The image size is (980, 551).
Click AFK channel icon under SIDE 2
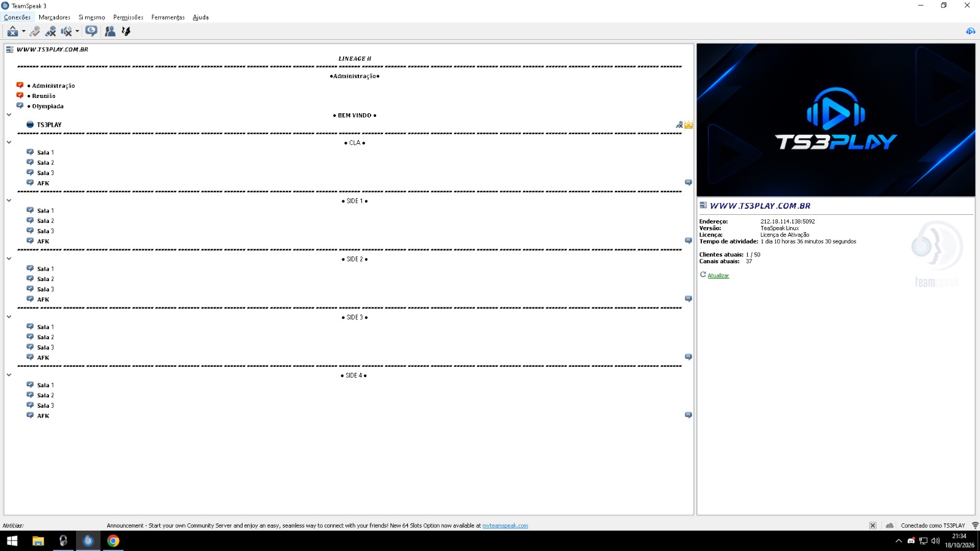[x=30, y=299]
